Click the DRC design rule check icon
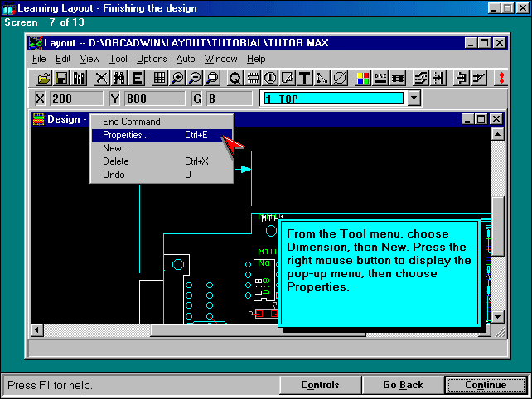Screen dimensions: 532x399 click(x=380, y=78)
